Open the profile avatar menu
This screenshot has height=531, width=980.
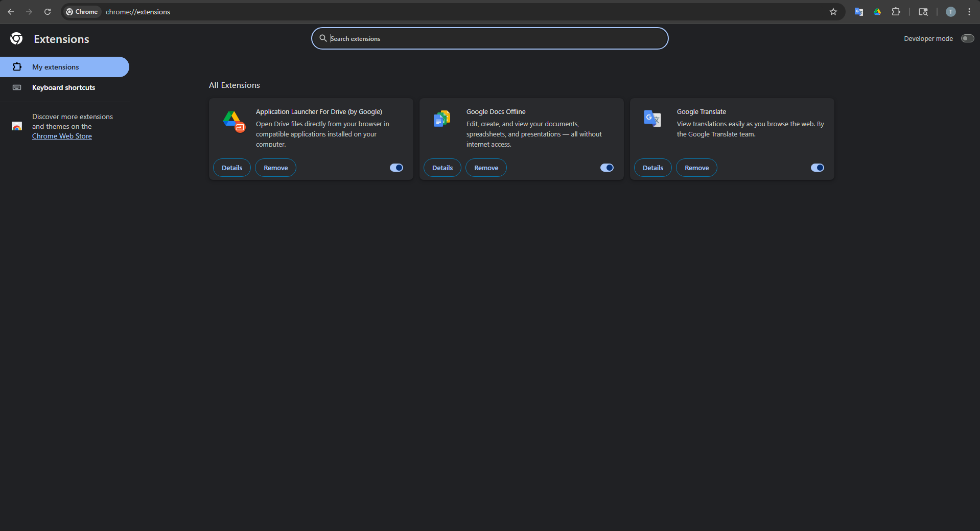click(x=951, y=12)
